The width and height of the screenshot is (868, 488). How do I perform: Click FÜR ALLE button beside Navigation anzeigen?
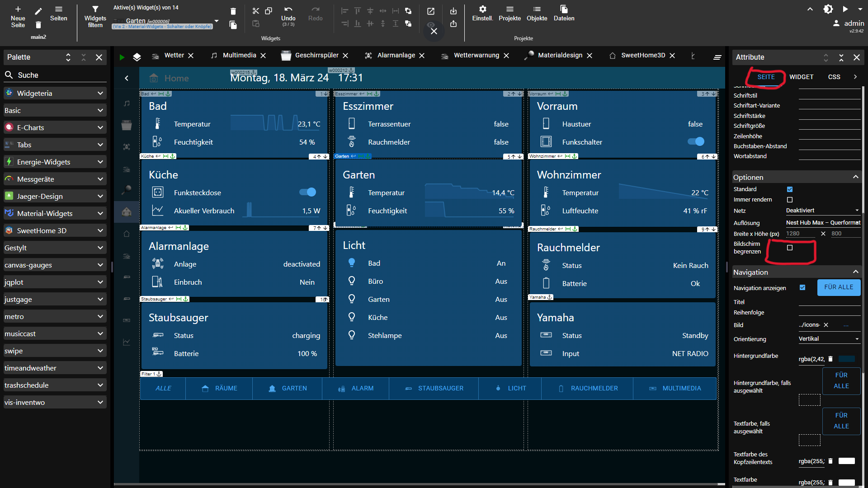[x=839, y=287]
